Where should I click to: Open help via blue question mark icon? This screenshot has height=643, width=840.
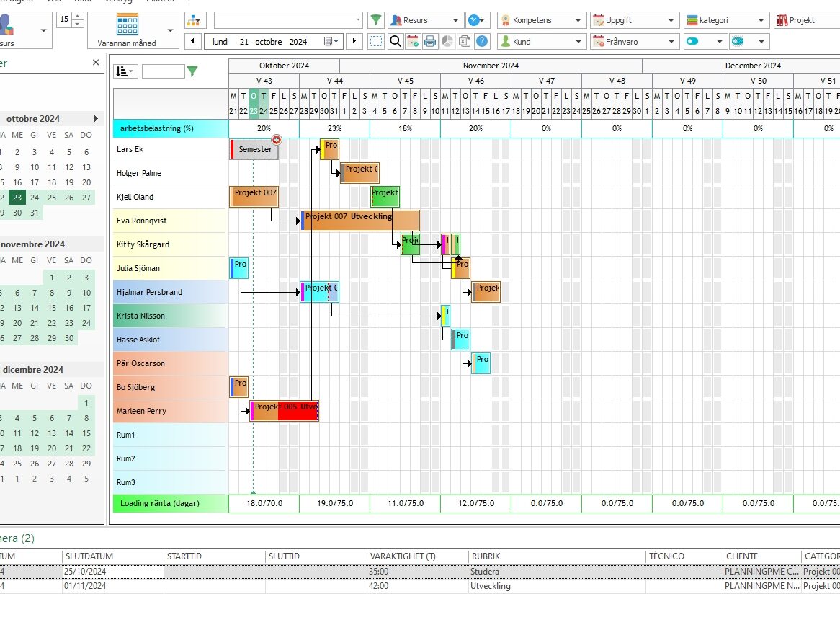click(x=482, y=41)
